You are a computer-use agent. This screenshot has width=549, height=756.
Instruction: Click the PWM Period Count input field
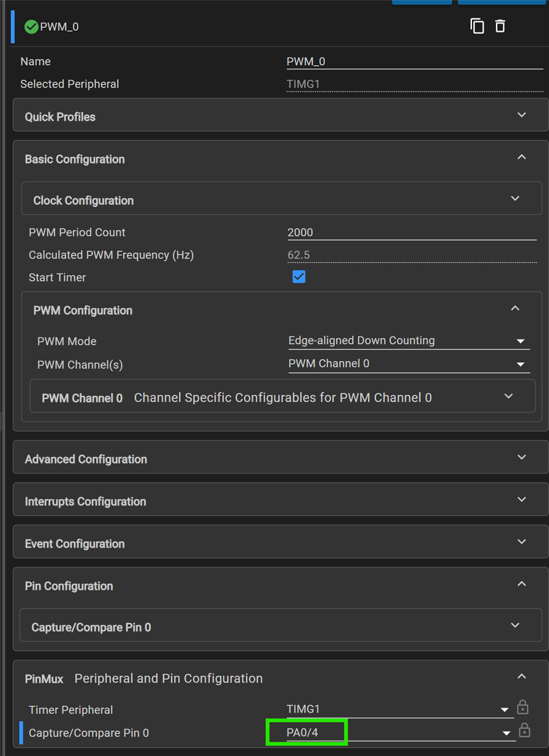[x=411, y=233]
